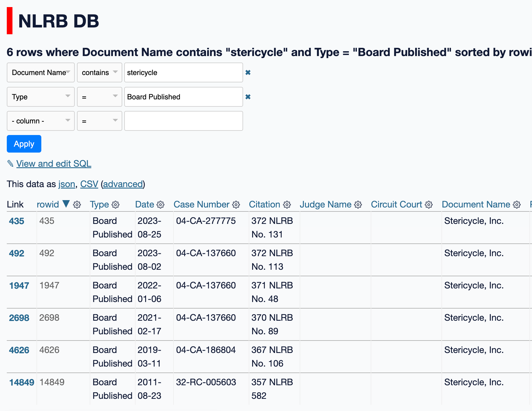The height and width of the screenshot is (411, 532).
Task: Sort by Date column header
Action: (x=145, y=204)
